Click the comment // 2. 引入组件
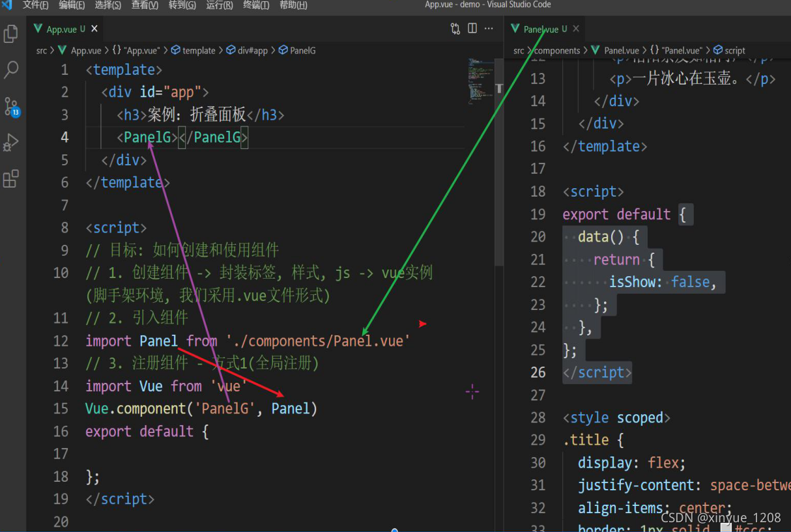791x532 pixels. [x=137, y=318]
